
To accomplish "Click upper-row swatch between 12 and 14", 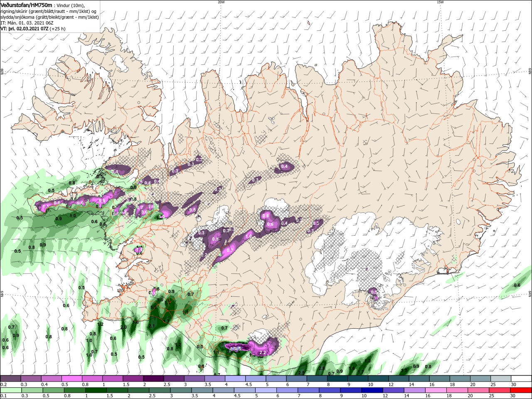I will click(399, 379).
